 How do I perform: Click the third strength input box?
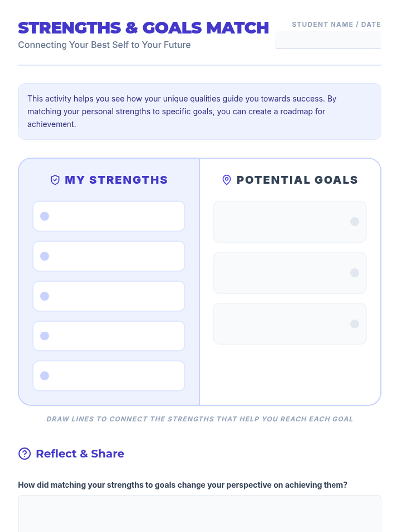(113, 296)
